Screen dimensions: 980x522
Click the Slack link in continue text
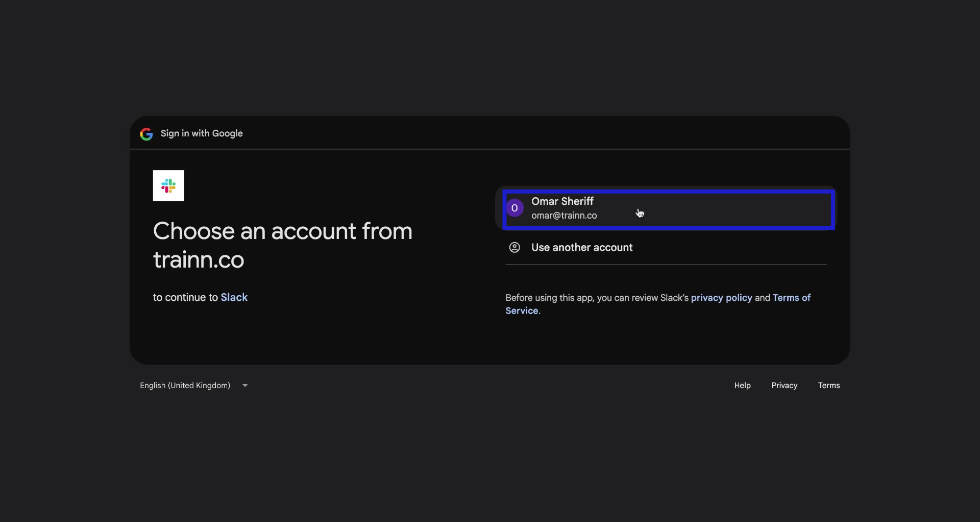(x=234, y=297)
